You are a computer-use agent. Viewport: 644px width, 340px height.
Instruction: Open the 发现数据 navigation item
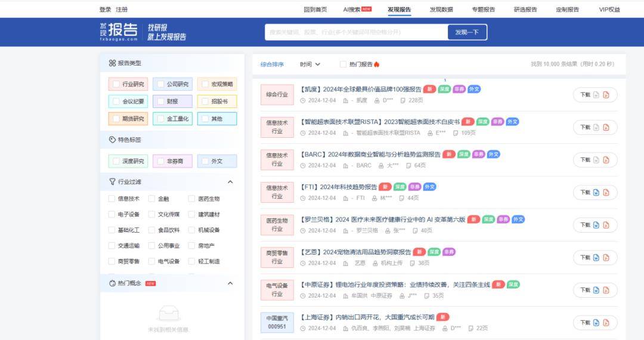[x=441, y=10]
